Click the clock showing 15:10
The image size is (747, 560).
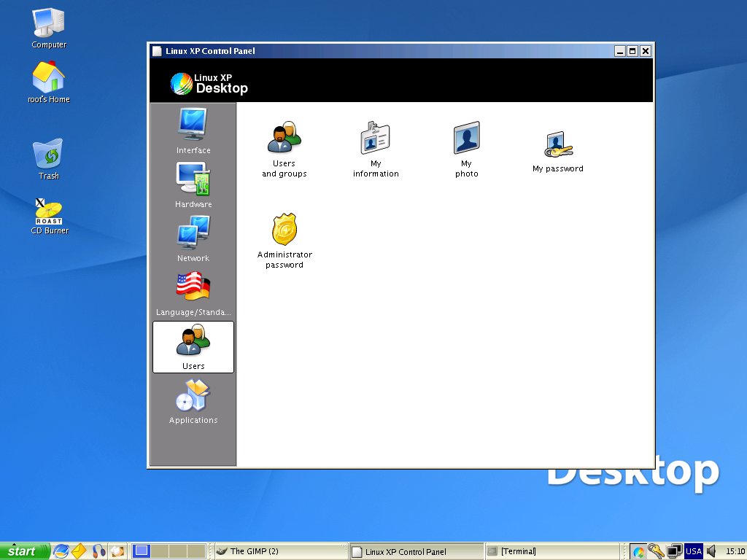point(735,551)
